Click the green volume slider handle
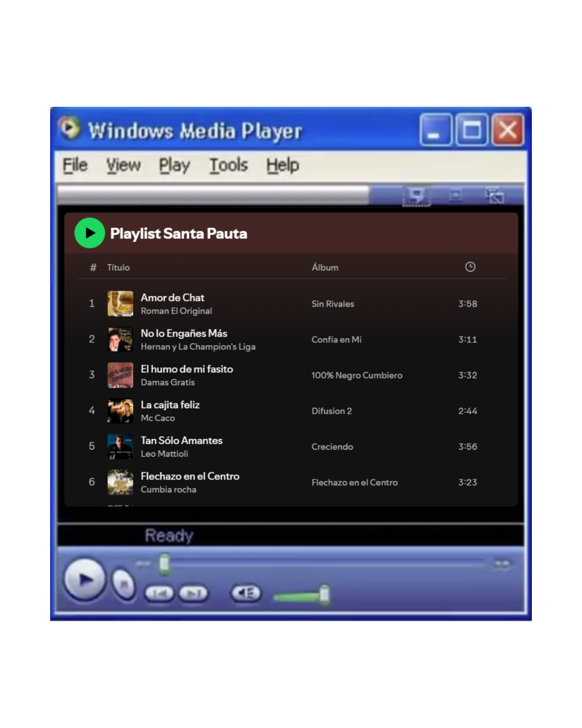This screenshot has height=728, width=582. pyautogui.click(x=324, y=595)
